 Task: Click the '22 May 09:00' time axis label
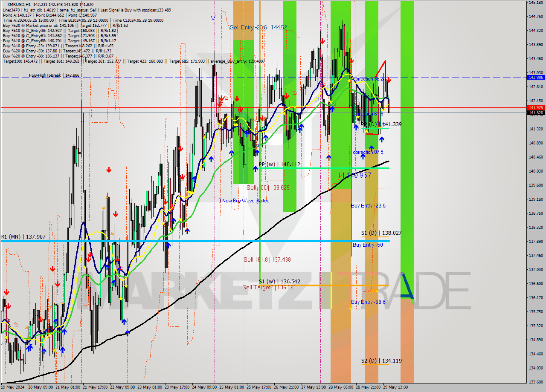pos(123,387)
